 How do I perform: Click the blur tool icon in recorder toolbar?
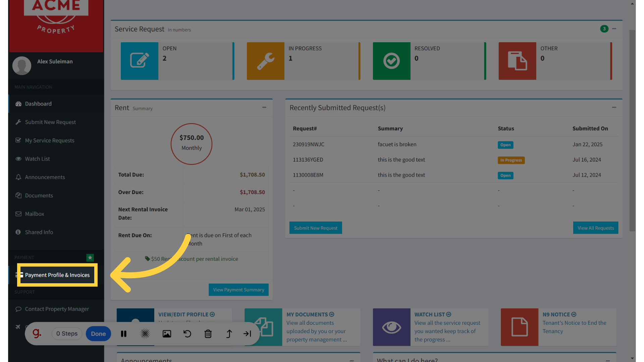145,334
